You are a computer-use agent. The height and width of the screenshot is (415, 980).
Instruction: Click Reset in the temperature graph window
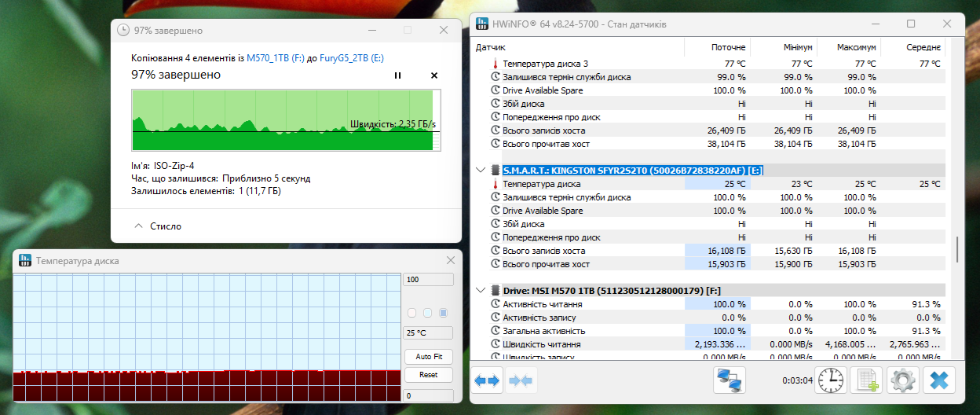(x=428, y=375)
